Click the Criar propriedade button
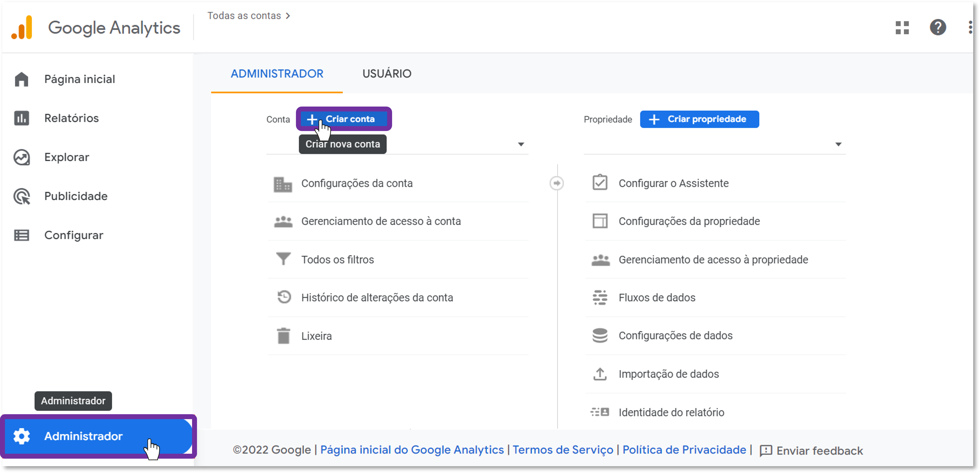Image resolution: width=980 pixels, height=473 pixels. [x=699, y=119]
